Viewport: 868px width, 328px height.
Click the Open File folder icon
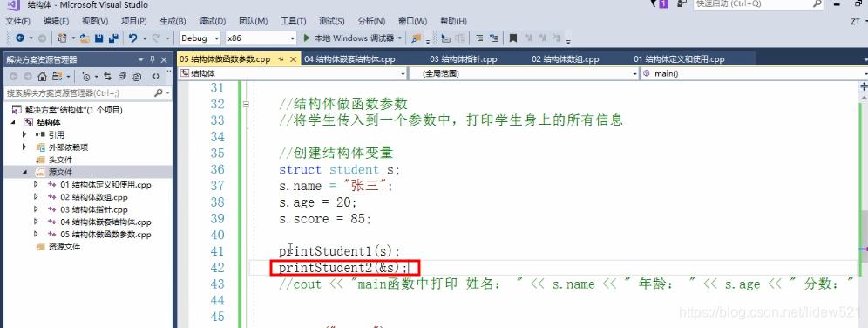(85, 38)
